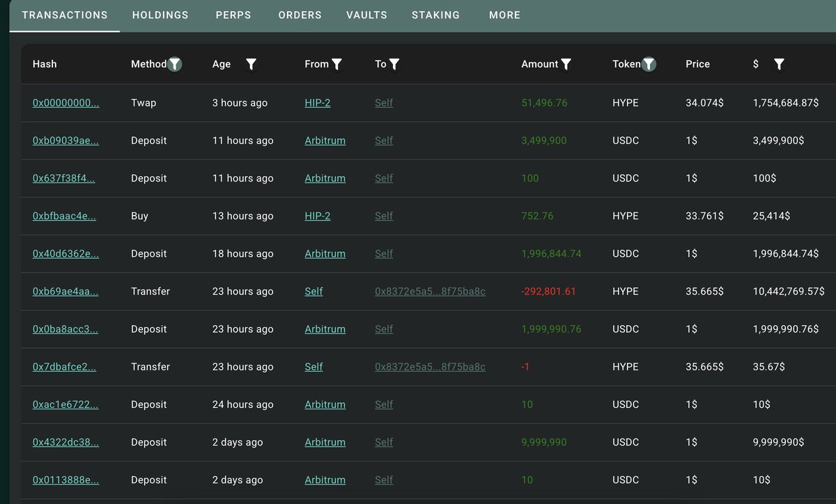Open the To column filter
Screen dimensions: 836x504
395,64
